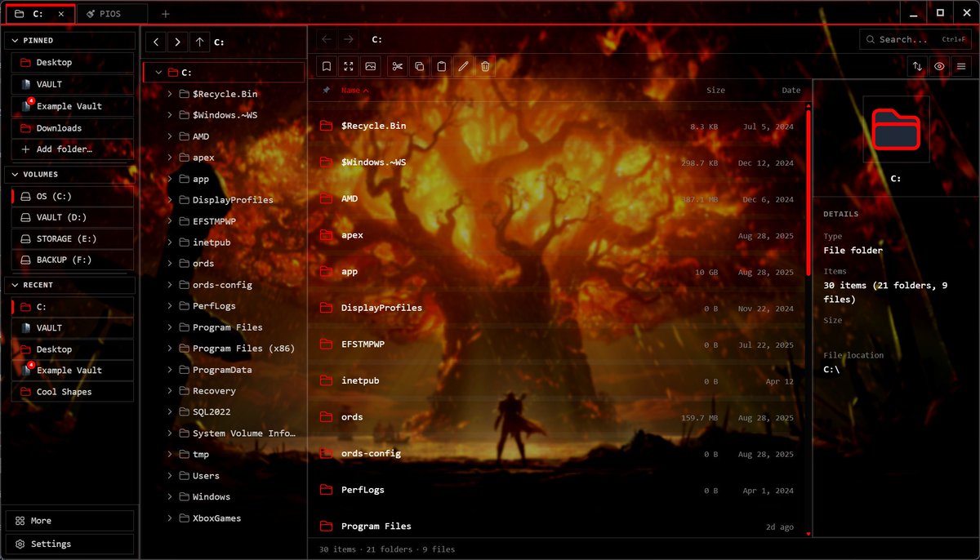Switch to the PIOS tab
Image resolution: width=980 pixels, height=560 pixels.
[112, 14]
